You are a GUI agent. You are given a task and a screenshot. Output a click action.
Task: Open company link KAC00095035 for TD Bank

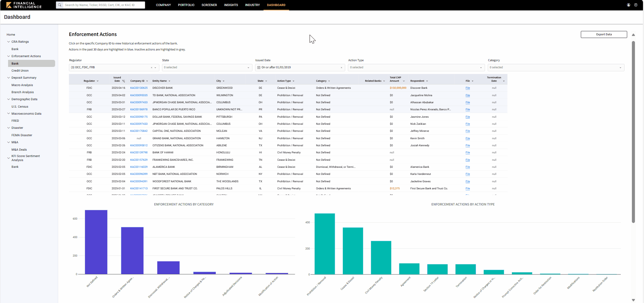point(139,96)
